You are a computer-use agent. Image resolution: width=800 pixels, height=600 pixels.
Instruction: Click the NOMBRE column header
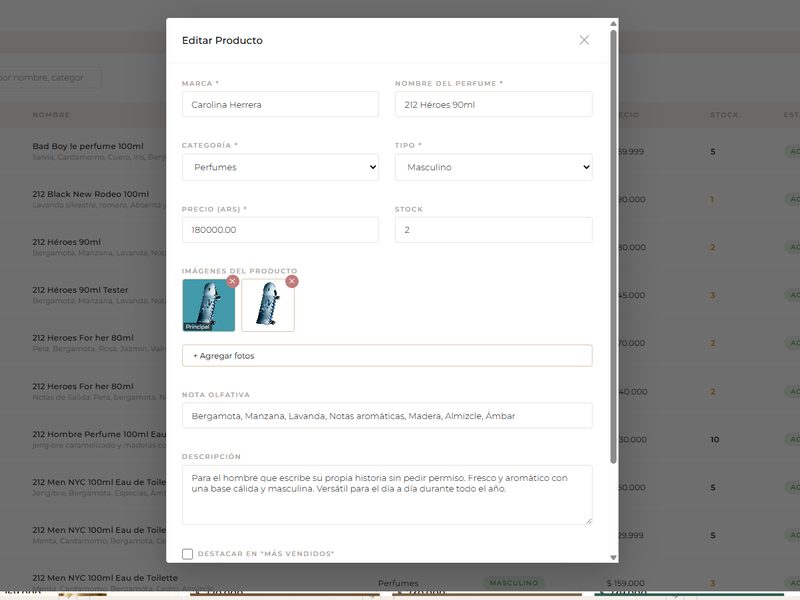tap(51, 115)
